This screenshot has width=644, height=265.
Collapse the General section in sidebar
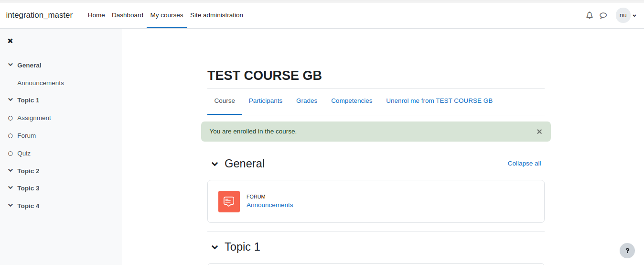pyautogui.click(x=11, y=65)
